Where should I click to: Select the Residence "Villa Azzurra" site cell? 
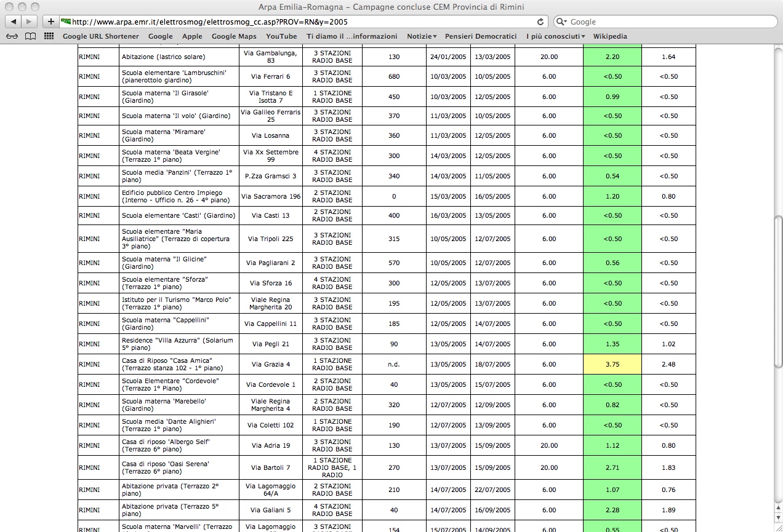[x=179, y=344]
